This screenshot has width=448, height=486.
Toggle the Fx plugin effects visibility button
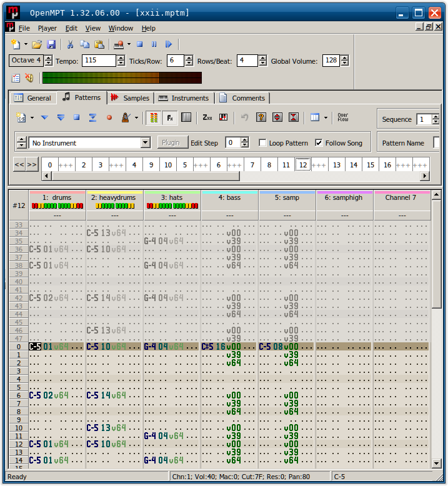(x=169, y=117)
